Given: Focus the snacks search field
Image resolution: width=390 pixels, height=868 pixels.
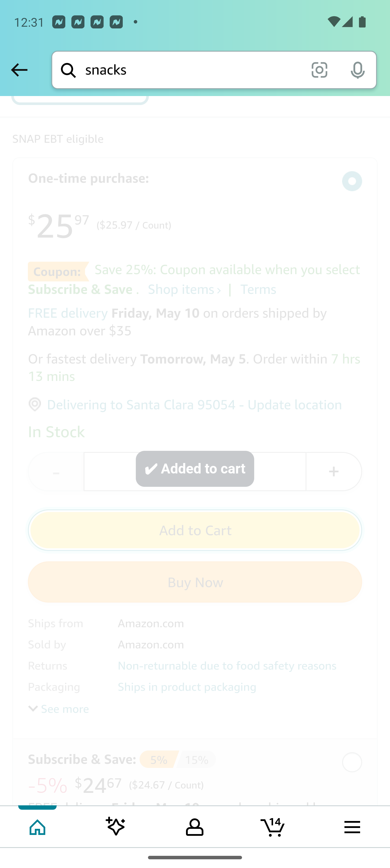Looking at the screenshot, I should click(x=192, y=70).
